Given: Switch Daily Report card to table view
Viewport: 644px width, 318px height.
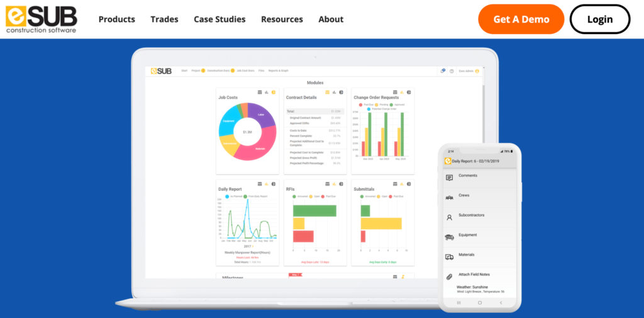Looking at the screenshot, I should click(260, 184).
